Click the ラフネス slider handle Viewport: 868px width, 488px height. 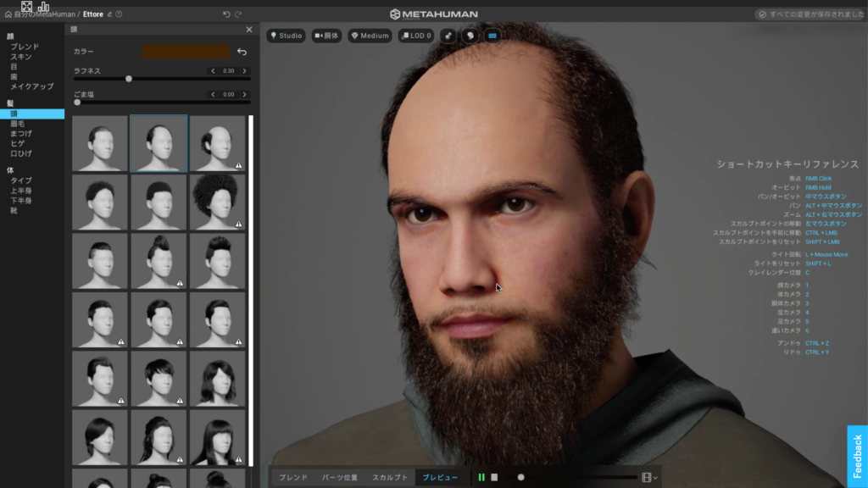click(129, 79)
